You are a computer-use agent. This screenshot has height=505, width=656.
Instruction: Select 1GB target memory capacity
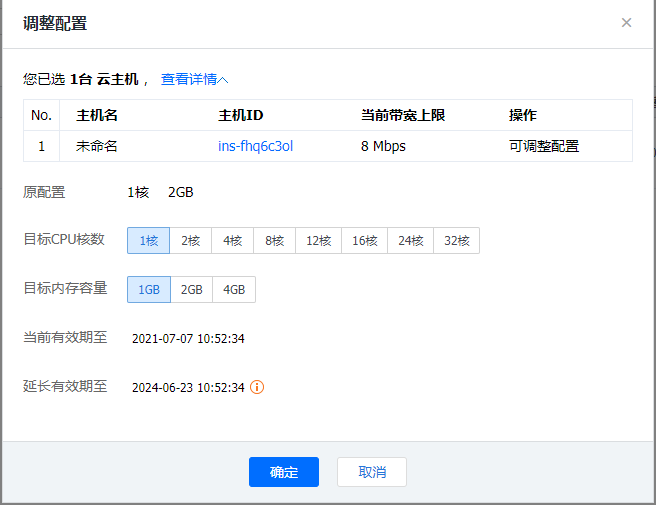tap(148, 290)
